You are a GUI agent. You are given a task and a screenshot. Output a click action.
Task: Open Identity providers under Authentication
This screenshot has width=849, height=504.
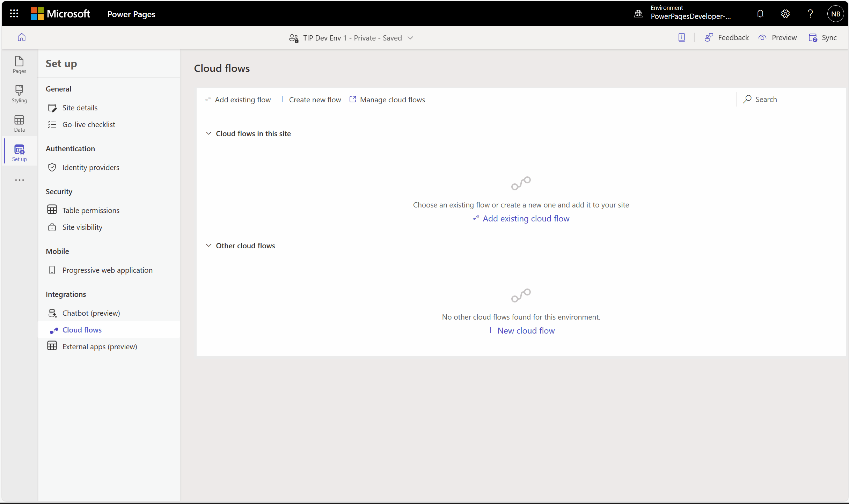[91, 167]
